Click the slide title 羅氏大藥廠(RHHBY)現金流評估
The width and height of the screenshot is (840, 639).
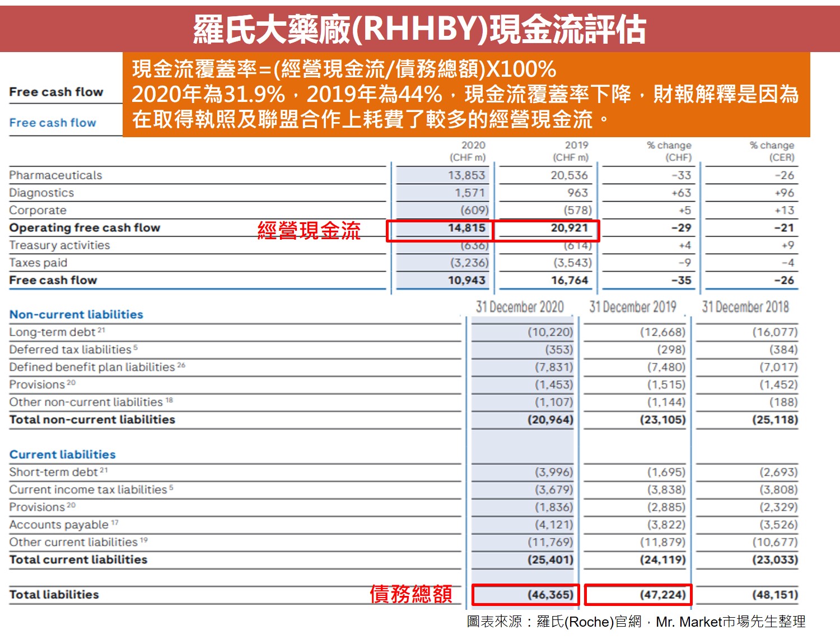pyautogui.click(x=420, y=29)
